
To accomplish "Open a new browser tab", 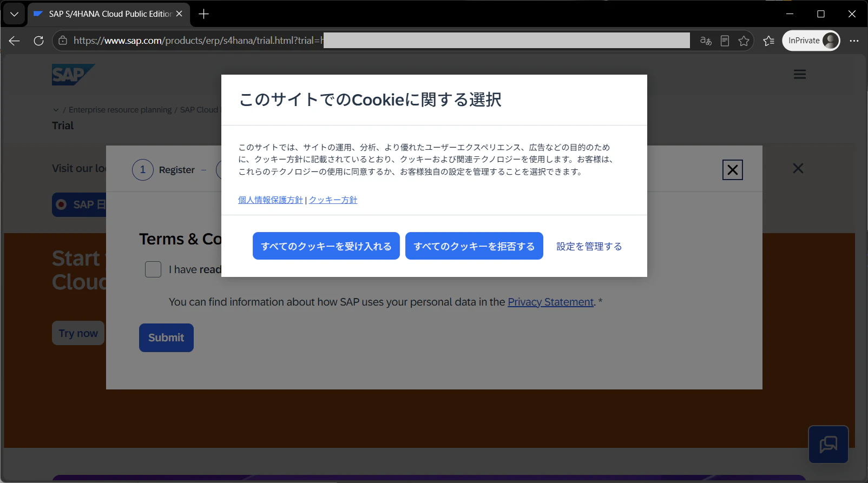I will point(203,14).
